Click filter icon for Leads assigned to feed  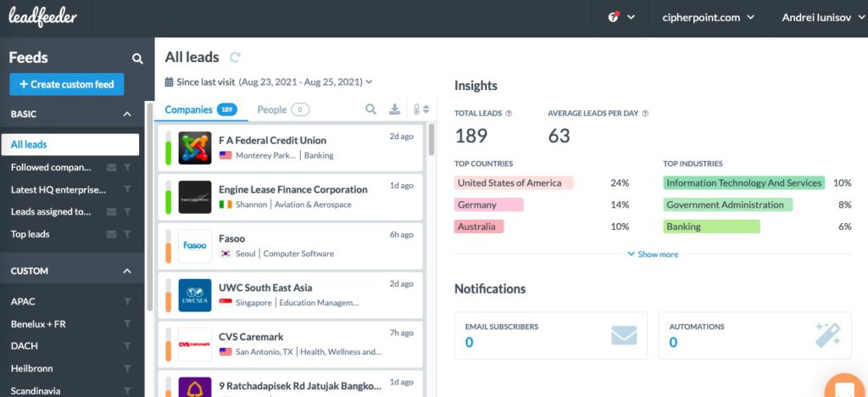(127, 211)
